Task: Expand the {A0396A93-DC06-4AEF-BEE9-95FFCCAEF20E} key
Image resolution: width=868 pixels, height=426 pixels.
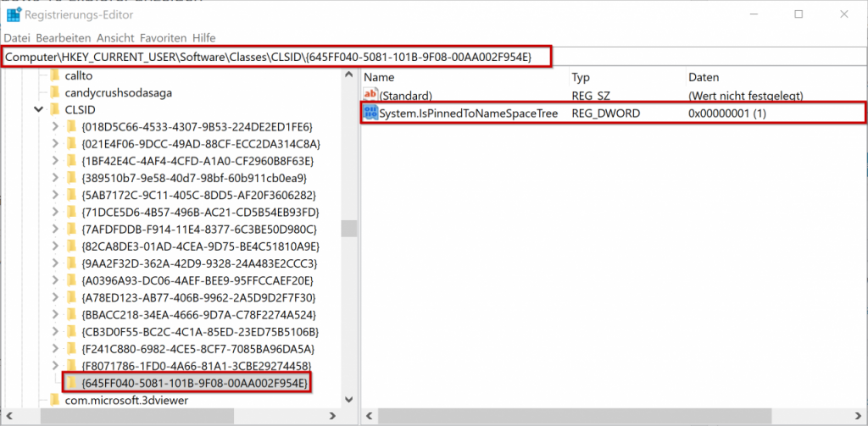Action: tap(56, 279)
